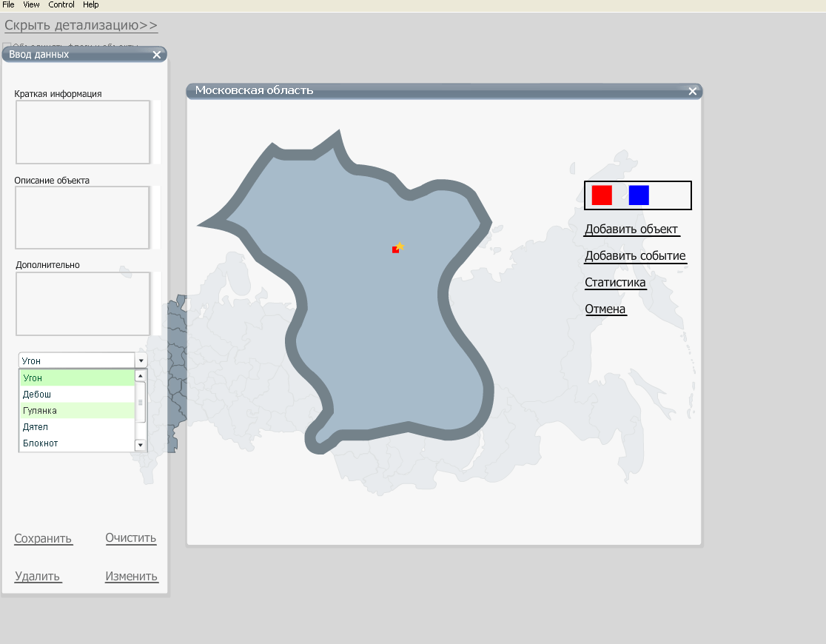Open the File menu
This screenshot has width=826, height=644.
9,4
